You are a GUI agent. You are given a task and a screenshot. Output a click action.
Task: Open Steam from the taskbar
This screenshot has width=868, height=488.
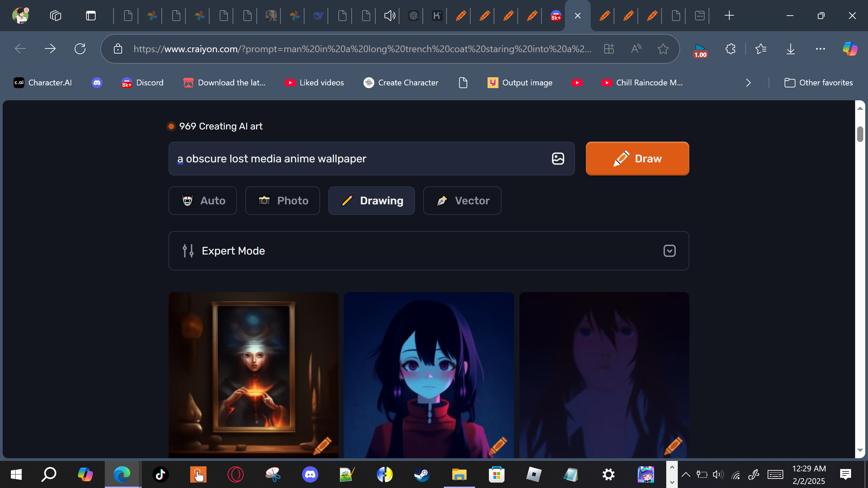(422, 474)
